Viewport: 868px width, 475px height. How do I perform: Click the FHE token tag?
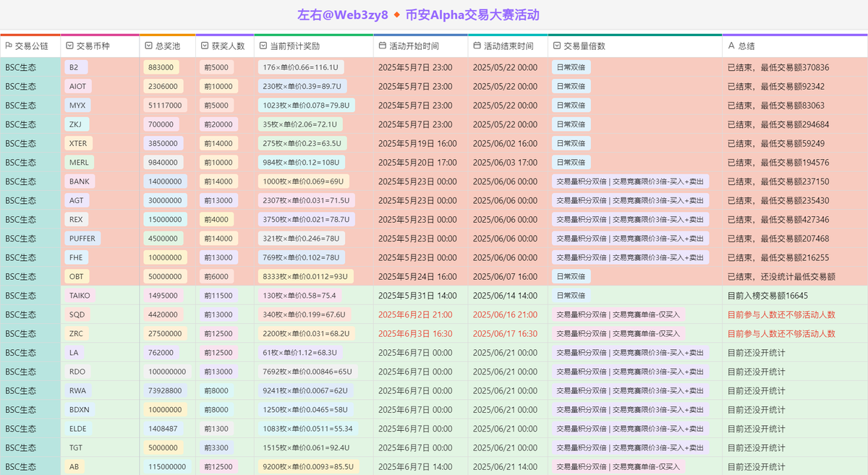pyautogui.click(x=76, y=257)
